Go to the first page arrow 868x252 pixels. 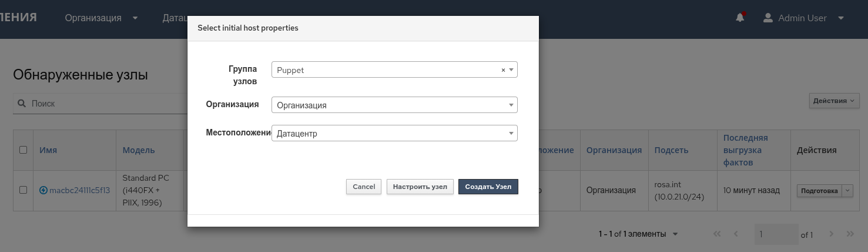pyautogui.click(x=717, y=234)
